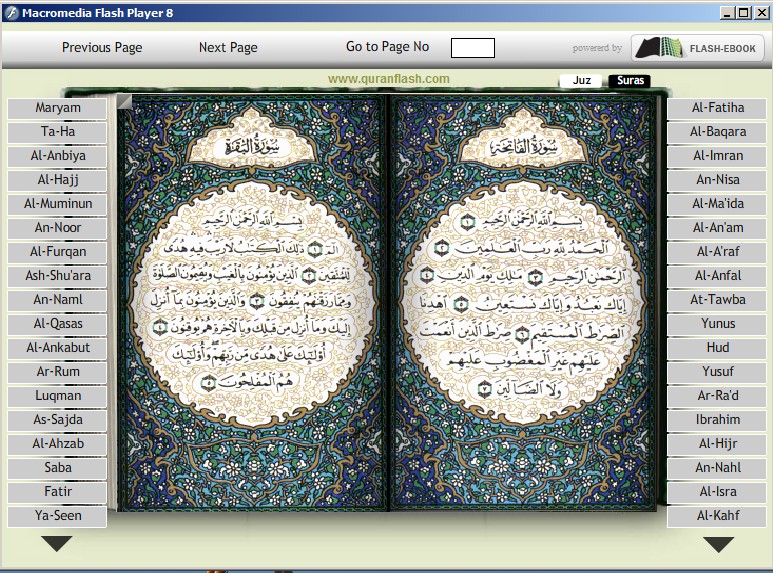This screenshot has width=773, height=573.
Task: Select sura Yunus
Action: (x=717, y=324)
